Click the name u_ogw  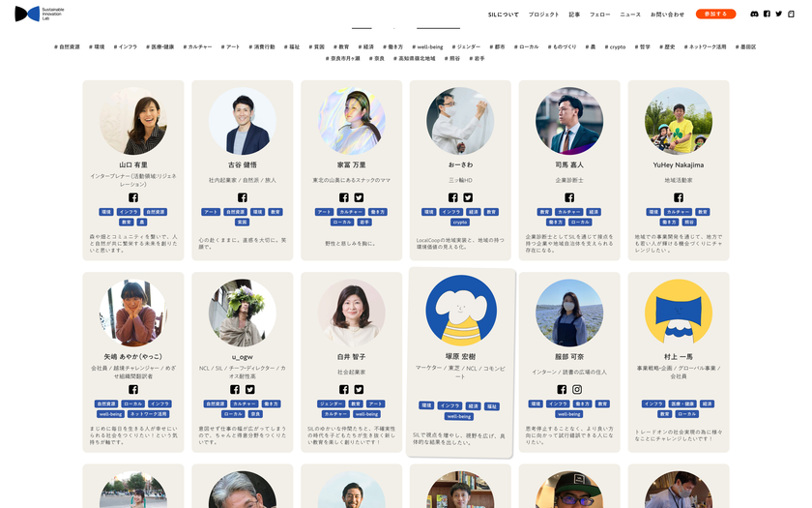coord(243,357)
